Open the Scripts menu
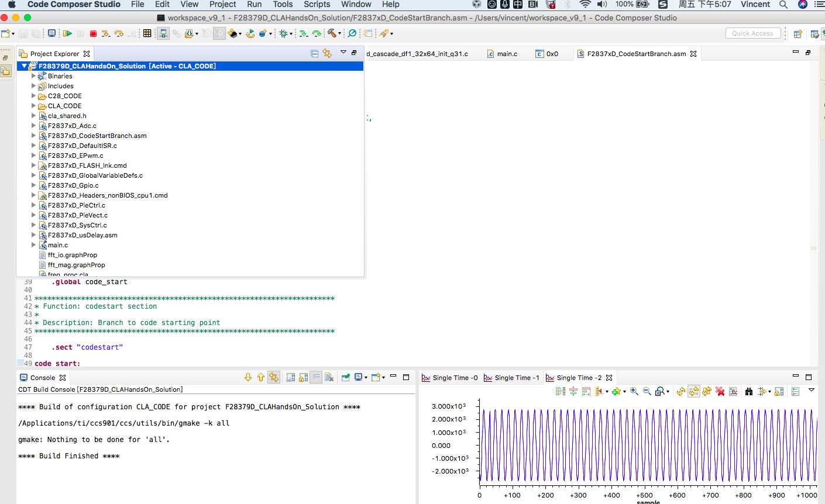The height and width of the screenshot is (504, 825). (x=317, y=5)
